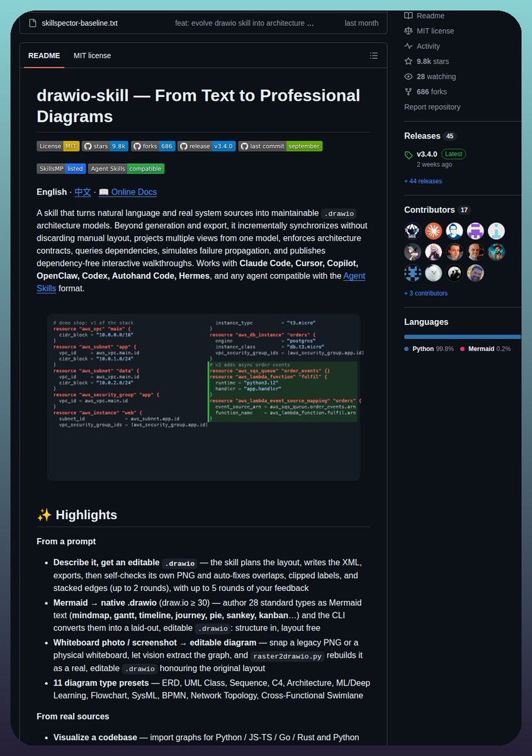532x756 pixels.
Task: Switch to the README tab
Action: click(44, 55)
